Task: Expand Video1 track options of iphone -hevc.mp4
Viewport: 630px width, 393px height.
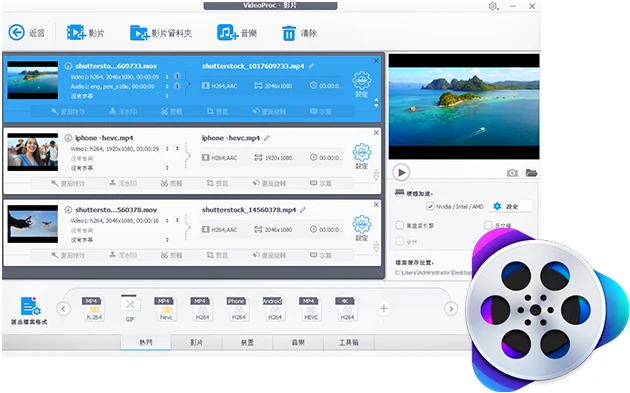Action: point(167,148)
